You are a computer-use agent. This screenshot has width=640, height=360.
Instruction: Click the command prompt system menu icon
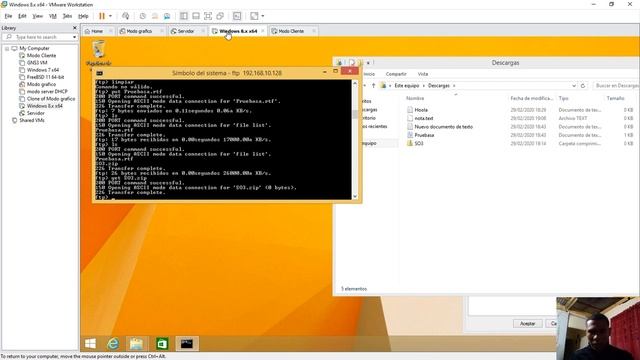click(100, 73)
